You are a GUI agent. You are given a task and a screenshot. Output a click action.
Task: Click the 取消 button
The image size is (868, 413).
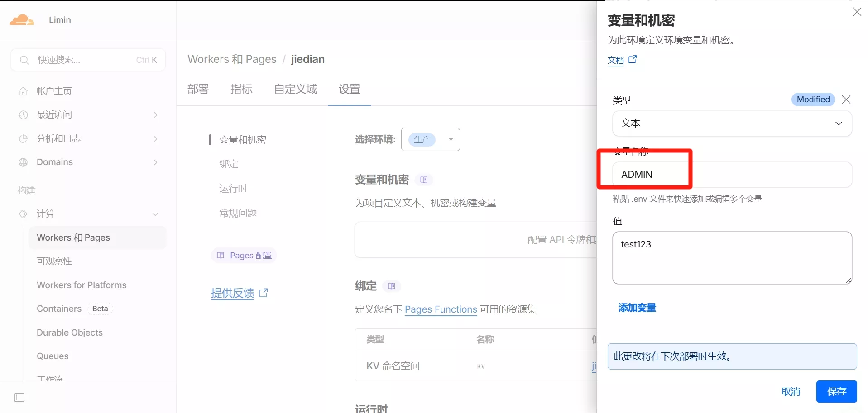791,392
